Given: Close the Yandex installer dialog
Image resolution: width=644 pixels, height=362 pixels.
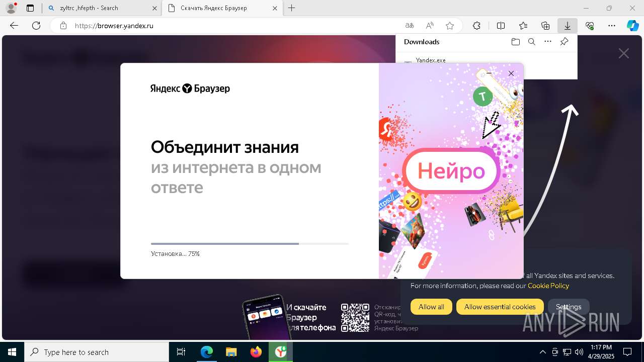Looking at the screenshot, I should (511, 73).
